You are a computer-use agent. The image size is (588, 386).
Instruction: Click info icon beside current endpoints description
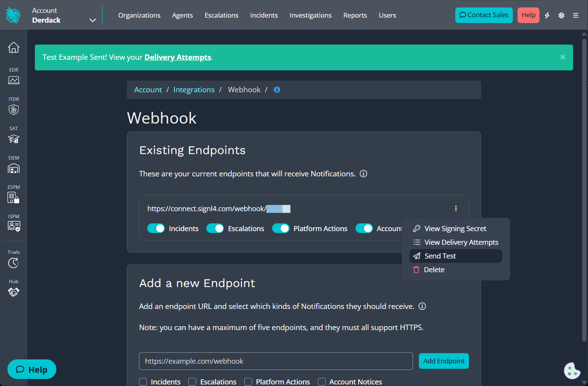pyautogui.click(x=363, y=174)
